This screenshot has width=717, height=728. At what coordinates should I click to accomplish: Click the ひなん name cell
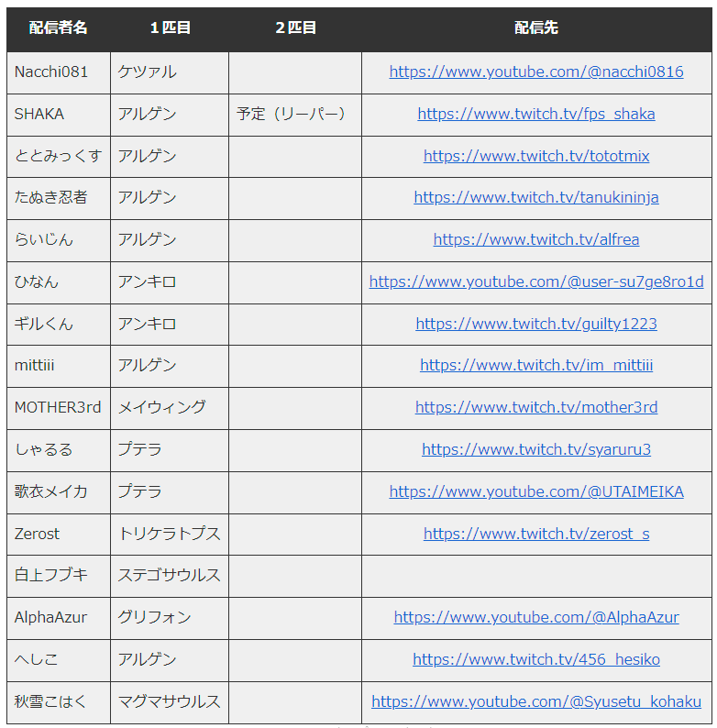coord(59,282)
